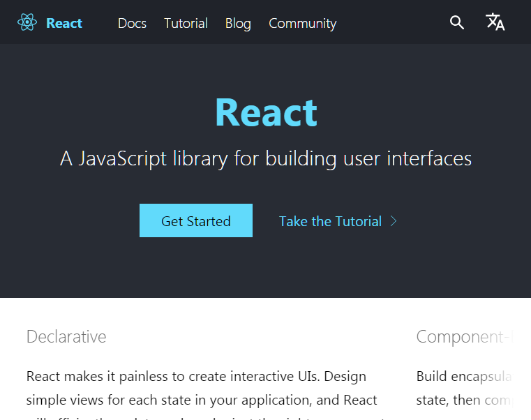The width and height of the screenshot is (531, 420).
Task: Open the Blog navigation item
Action: click(238, 24)
